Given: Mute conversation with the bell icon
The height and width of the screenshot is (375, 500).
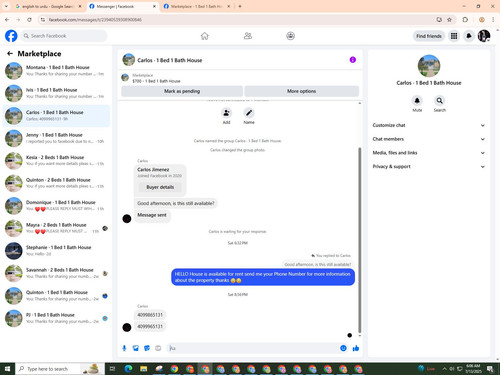Looking at the screenshot, I should [x=417, y=101].
